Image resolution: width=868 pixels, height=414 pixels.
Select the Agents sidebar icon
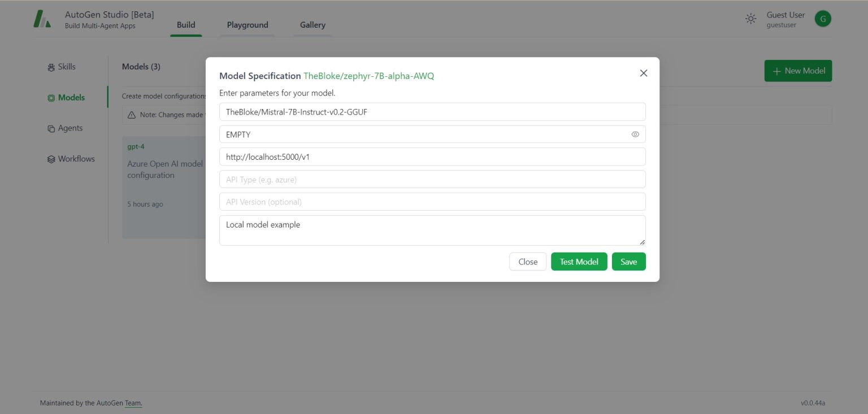coord(51,128)
